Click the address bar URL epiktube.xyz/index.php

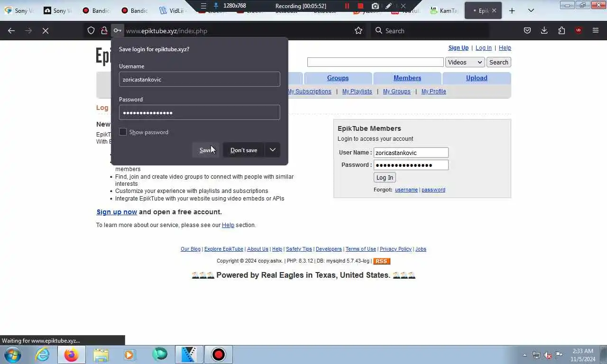tap(166, 31)
